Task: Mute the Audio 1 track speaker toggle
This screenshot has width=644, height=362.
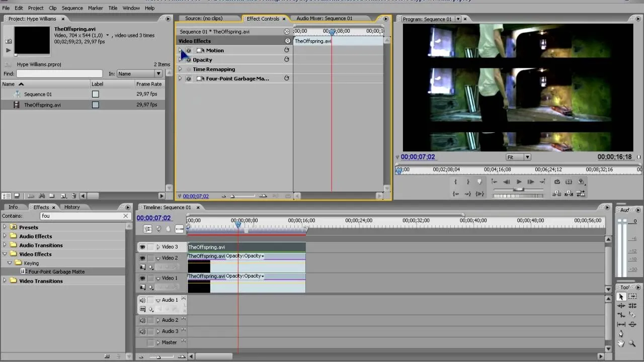Action: point(142,300)
